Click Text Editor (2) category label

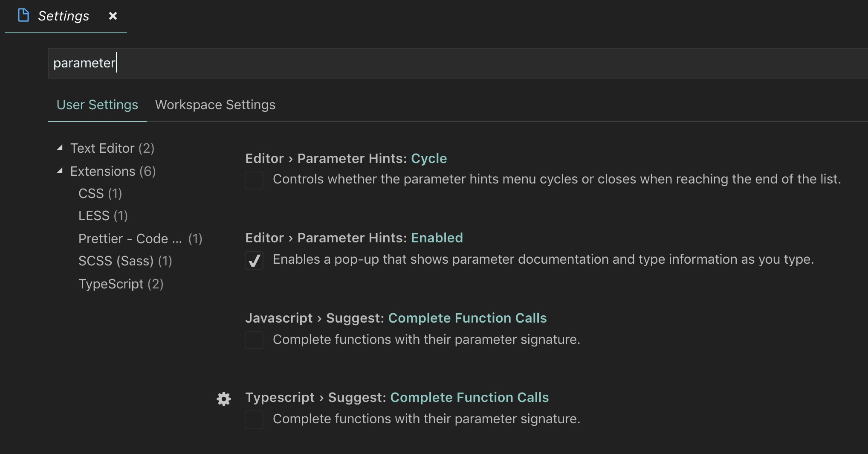pyautogui.click(x=112, y=148)
